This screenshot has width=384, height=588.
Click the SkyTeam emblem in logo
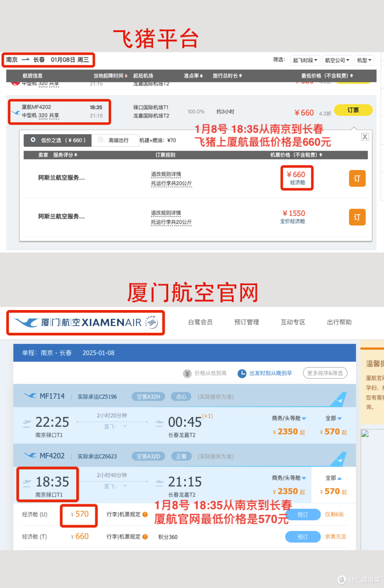(x=151, y=322)
